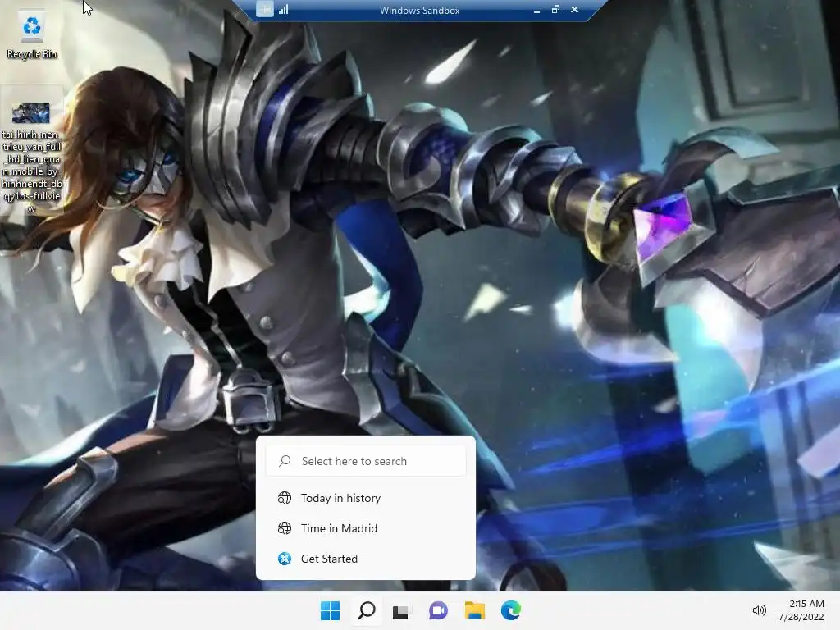Image resolution: width=840 pixels, height=630 pixels.
Task: Click the globe icon beside Today in history
Action: [285, 498]
